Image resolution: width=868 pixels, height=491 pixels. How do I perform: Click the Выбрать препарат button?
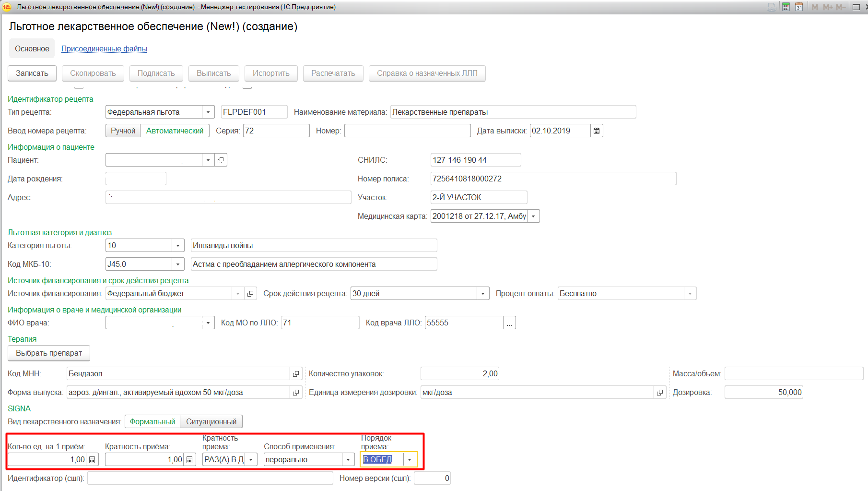(x=49, y=353)
